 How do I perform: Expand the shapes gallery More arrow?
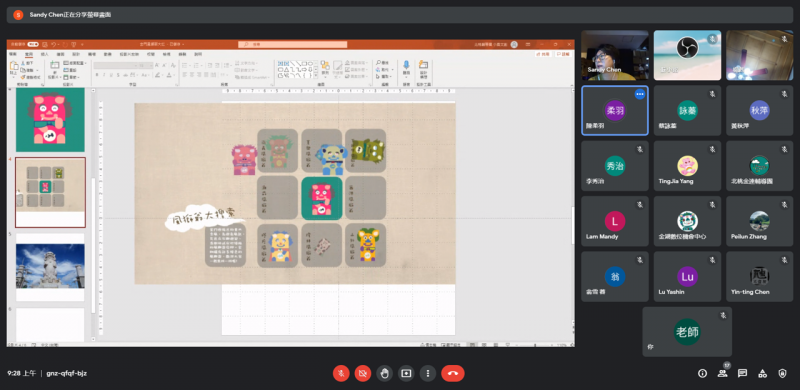click(316, 75)
